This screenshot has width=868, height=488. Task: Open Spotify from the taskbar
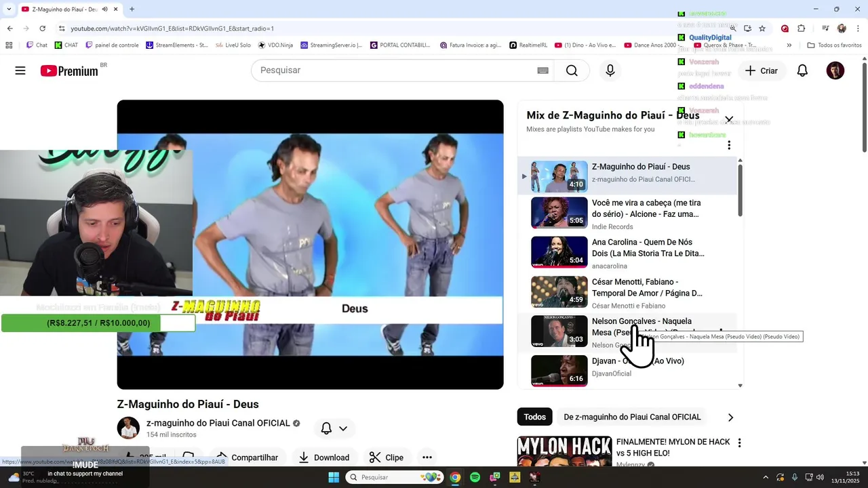tap(475, 477)
